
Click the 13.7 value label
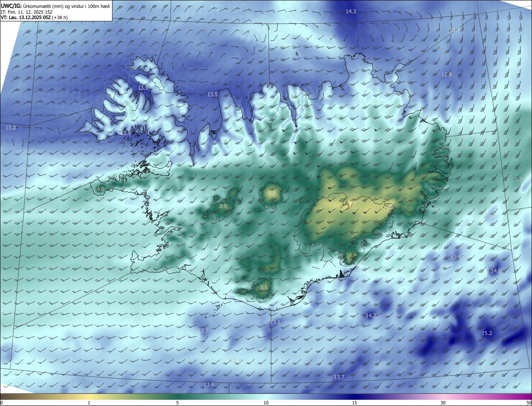tap(339, 377)
